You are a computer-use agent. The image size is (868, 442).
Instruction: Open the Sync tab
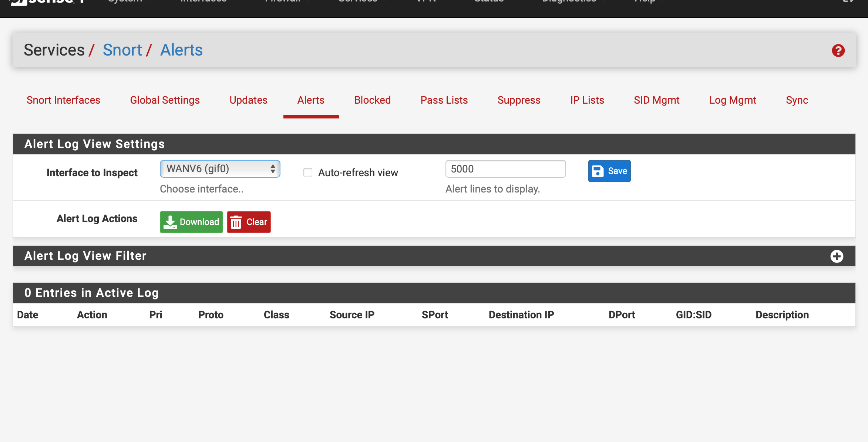[797, 100]
